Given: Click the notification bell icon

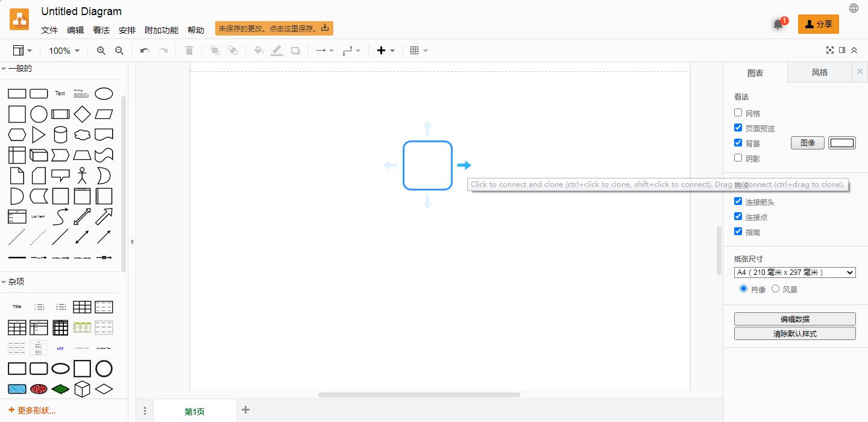Looking at the screenshot, I should tap(778, 25).
